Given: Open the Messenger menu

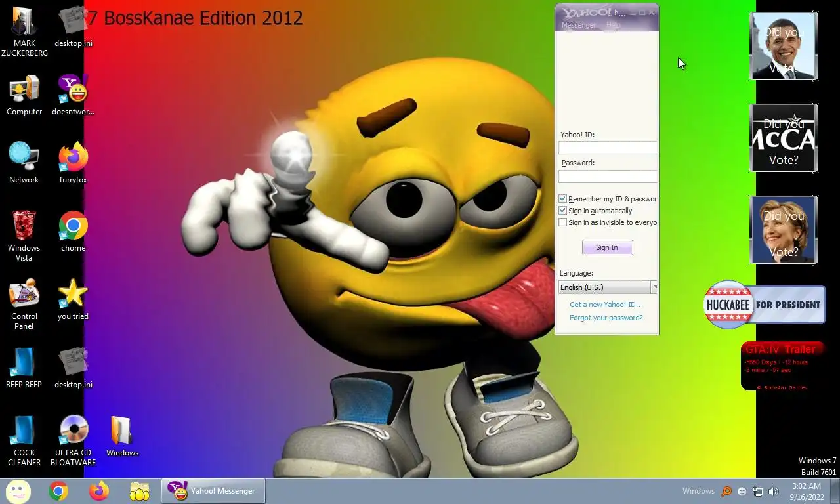Looking at the screenshot, I should (578, 25).
